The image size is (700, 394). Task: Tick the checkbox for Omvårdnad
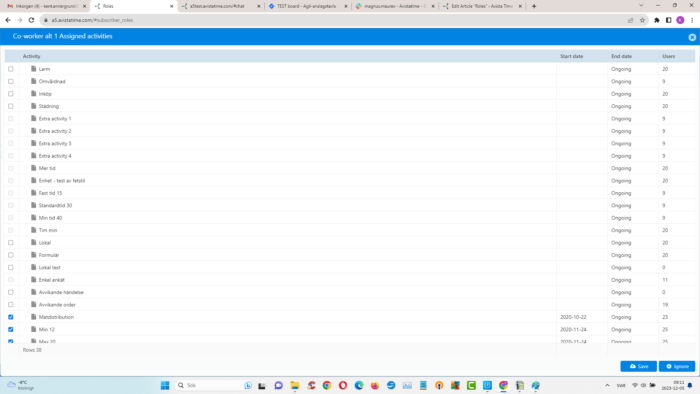(11, 81)
